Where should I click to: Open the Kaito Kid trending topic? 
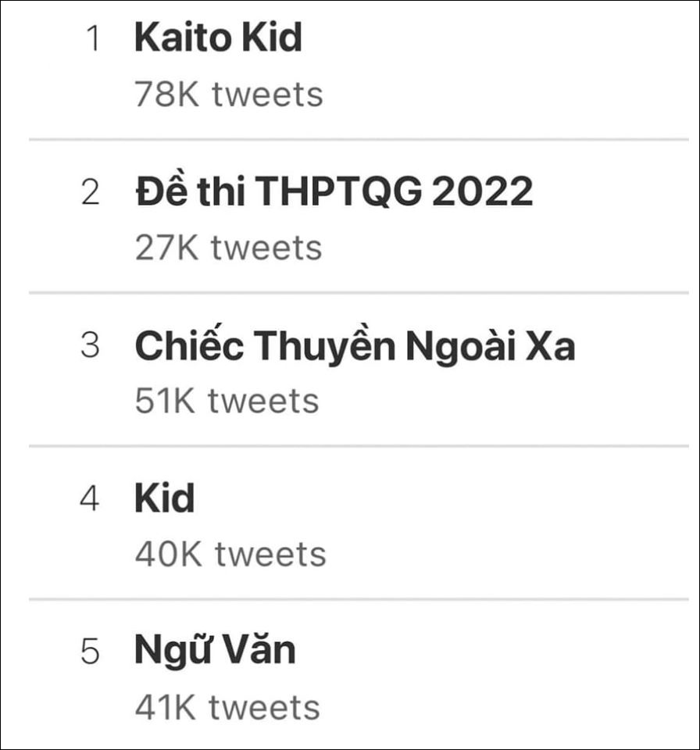(218, 38)
